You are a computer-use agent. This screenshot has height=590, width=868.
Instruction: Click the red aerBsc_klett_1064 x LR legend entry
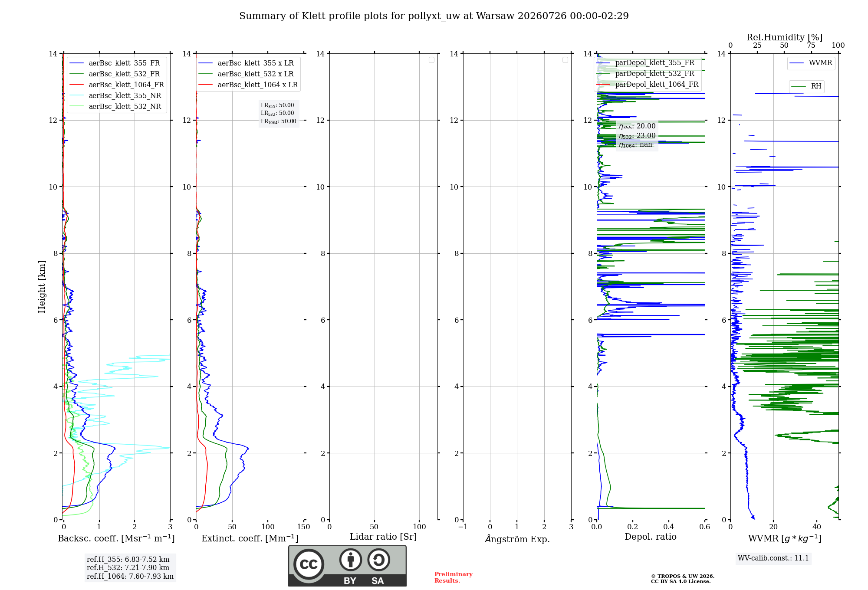[248, 85]
